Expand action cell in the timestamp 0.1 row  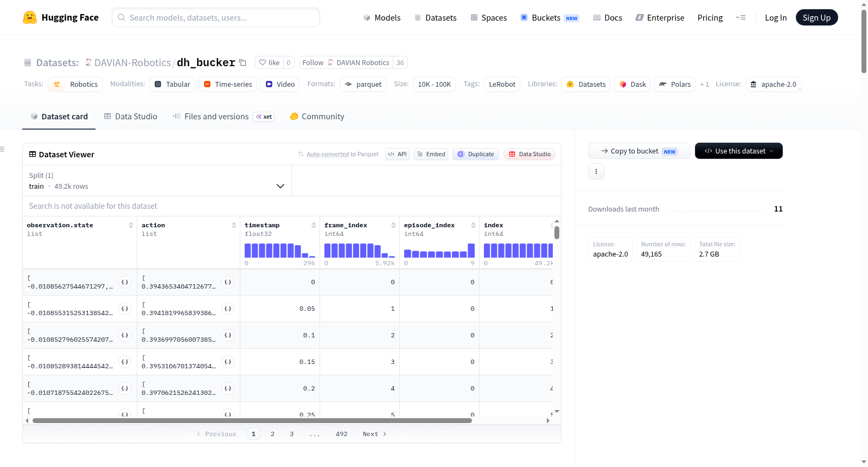(228, 335)
